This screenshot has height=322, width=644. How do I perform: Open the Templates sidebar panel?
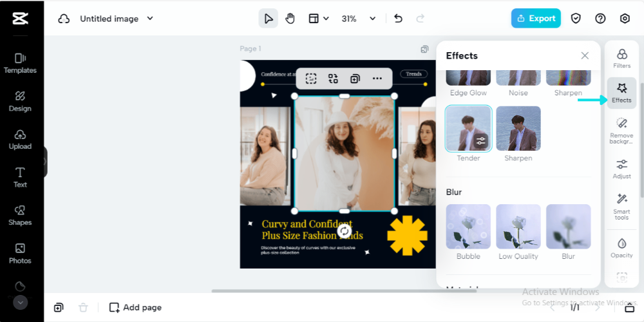click(20, 64)
